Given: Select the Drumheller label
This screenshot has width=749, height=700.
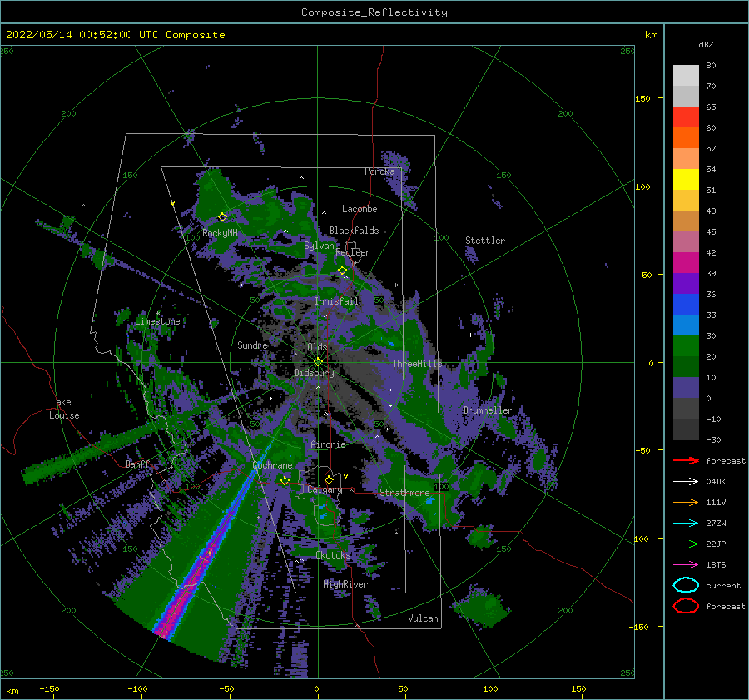Looking at the screenshot, I should click(488, 410).
